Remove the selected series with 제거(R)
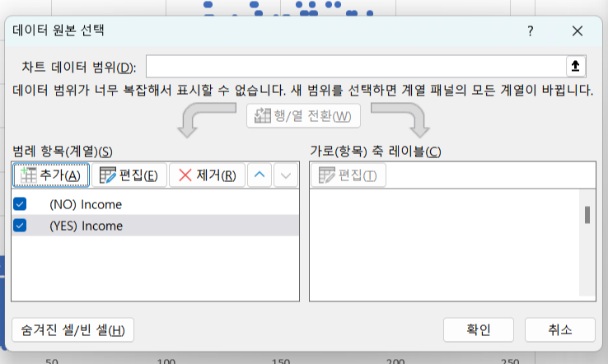This screenshot has width=608, height=364. click(207, 175)
